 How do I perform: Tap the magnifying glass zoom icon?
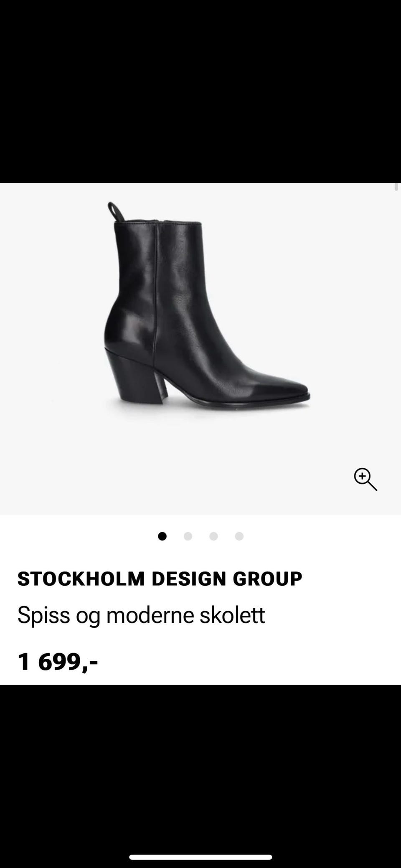tap(365, 479)
